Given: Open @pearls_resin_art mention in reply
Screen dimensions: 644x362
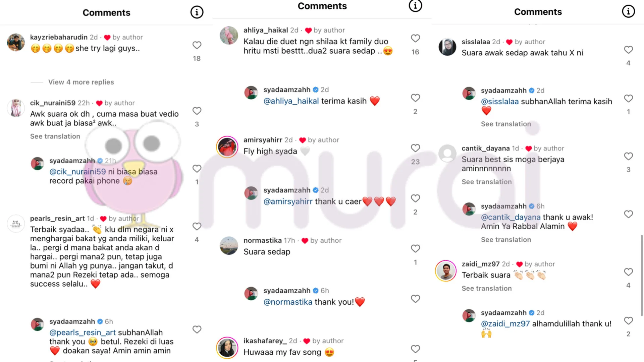Looking at the screenshot, I should [83, 333].
